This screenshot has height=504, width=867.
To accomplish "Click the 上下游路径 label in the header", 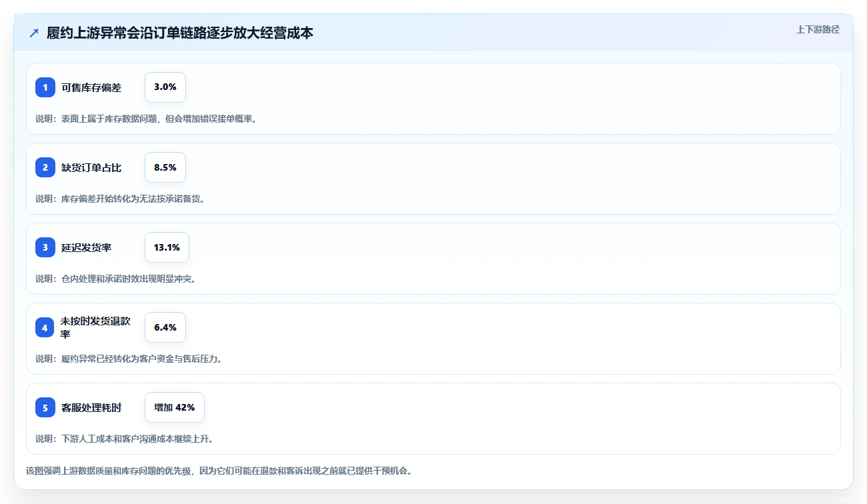I will pyautogui.click(x=818, y=29).
